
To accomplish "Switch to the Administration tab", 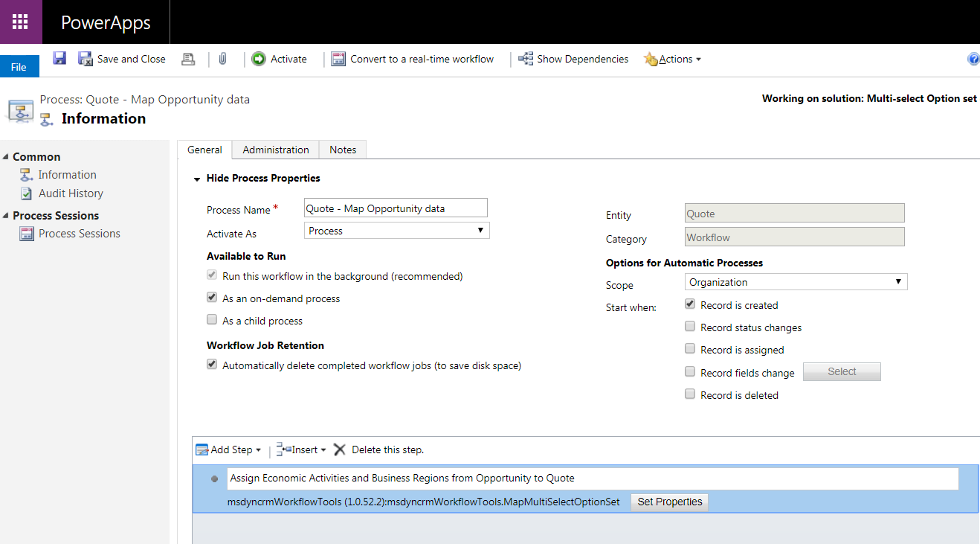I will (275, 150).
